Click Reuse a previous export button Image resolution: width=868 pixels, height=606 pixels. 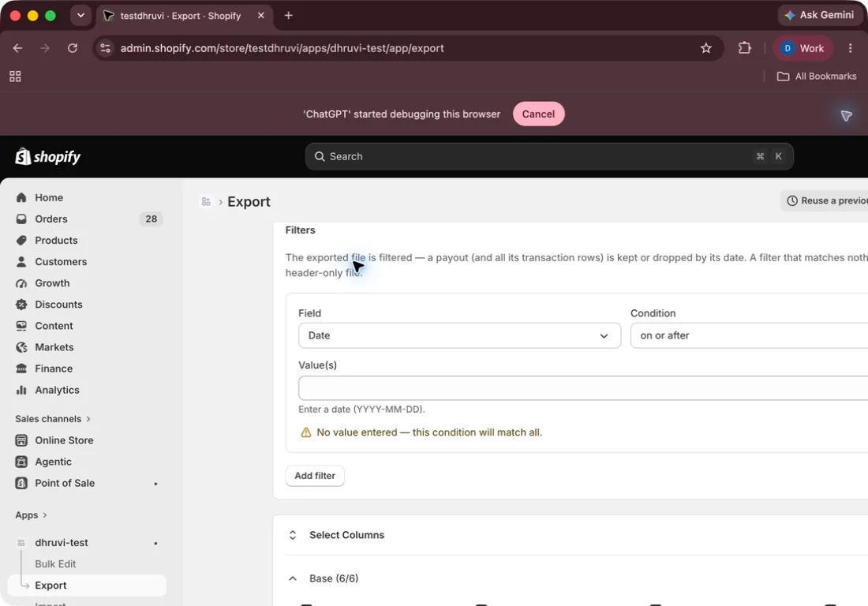click(x=825, y=201)
